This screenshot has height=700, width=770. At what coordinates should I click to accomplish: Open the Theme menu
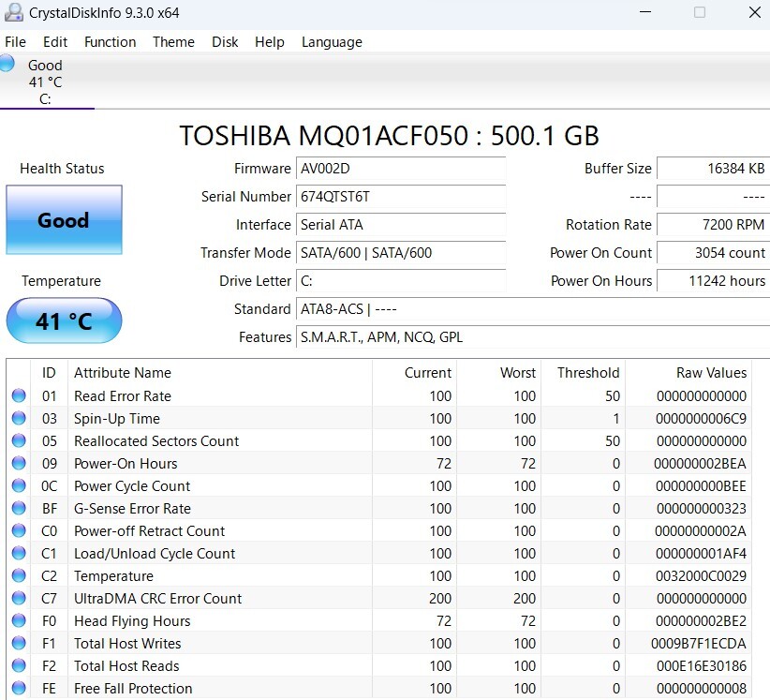(x=173, y=42)
